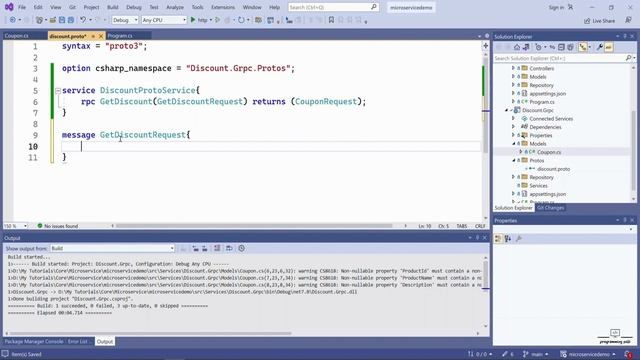Click the Categorized icon in Properties panel
Screen dimensions: 640x360
click(x=498, y=239)
